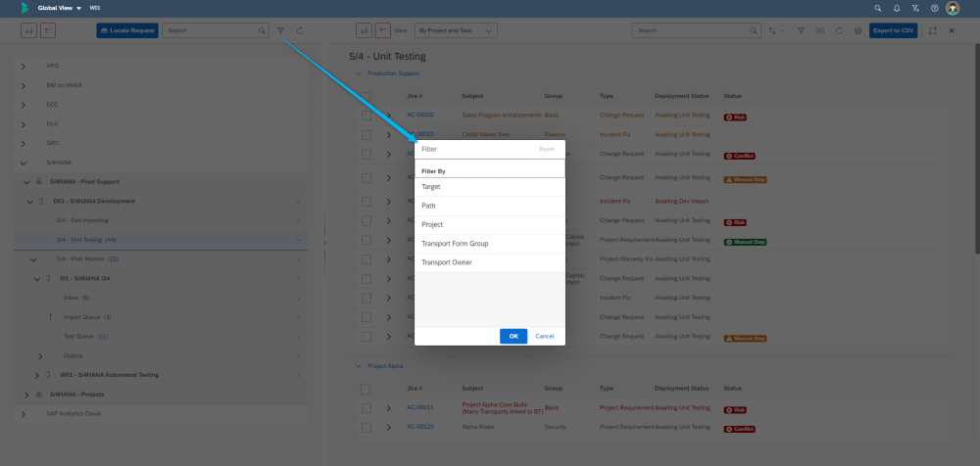Click the red exclamation beside Import Queue
Screen dimensions: 980x466
point(51,317)
